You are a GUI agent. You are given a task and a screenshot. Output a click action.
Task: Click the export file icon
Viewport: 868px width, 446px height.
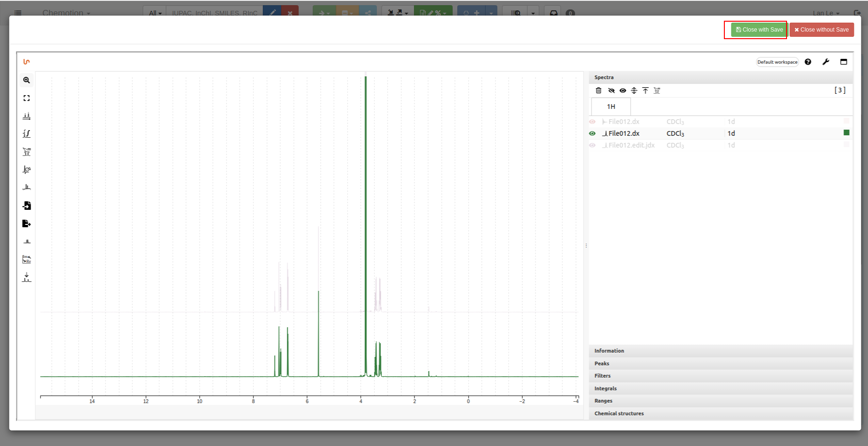tap(26, 223)
